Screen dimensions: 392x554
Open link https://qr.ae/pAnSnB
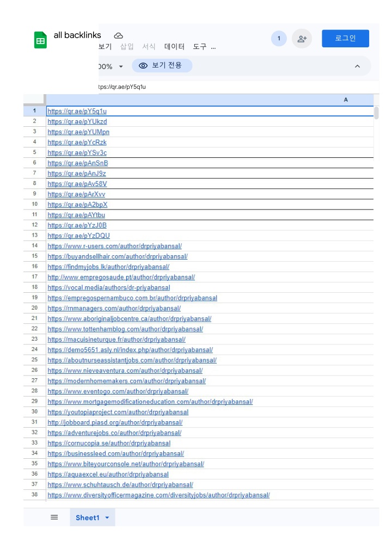coord(78,163)
